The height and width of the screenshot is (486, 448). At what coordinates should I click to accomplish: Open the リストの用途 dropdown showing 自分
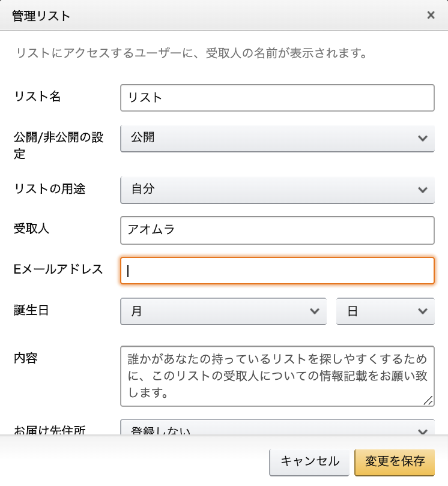tap(277, 190)
